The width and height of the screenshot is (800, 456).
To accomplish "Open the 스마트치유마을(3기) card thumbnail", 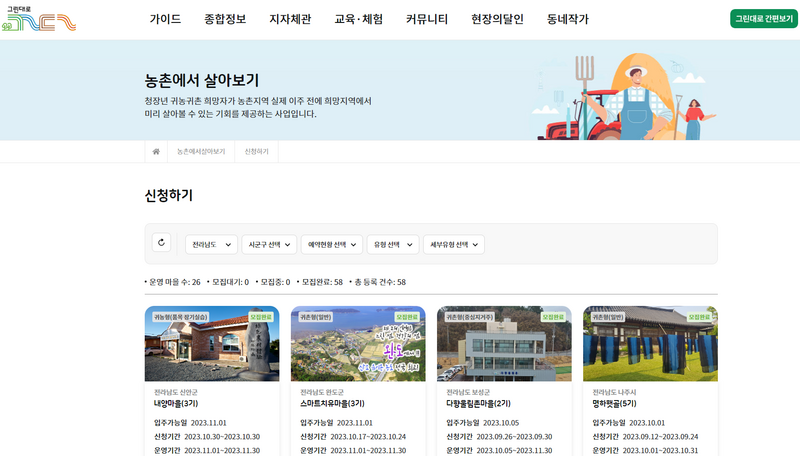I will 358,344.
